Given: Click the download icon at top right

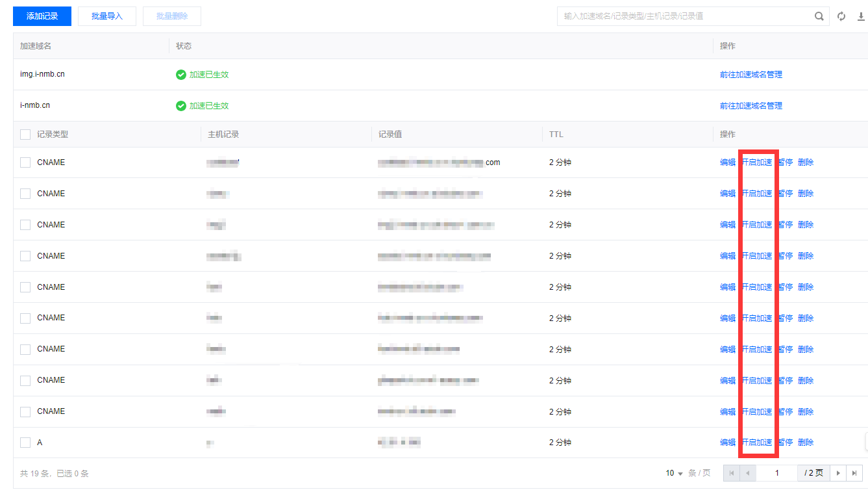Looking at the screenshot, I should pyautogui.click(x=861, y=16).
